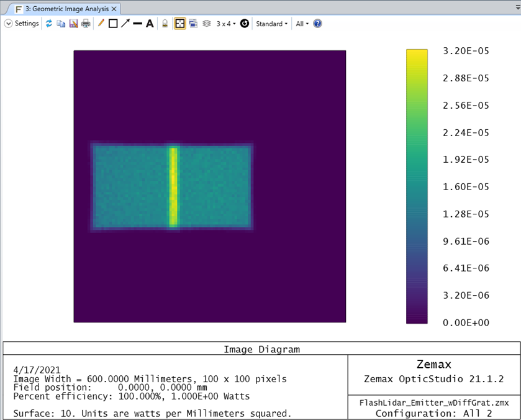Open the Settings panel expander
Screen dimensions: 521x420
click(x=7, y=24)
